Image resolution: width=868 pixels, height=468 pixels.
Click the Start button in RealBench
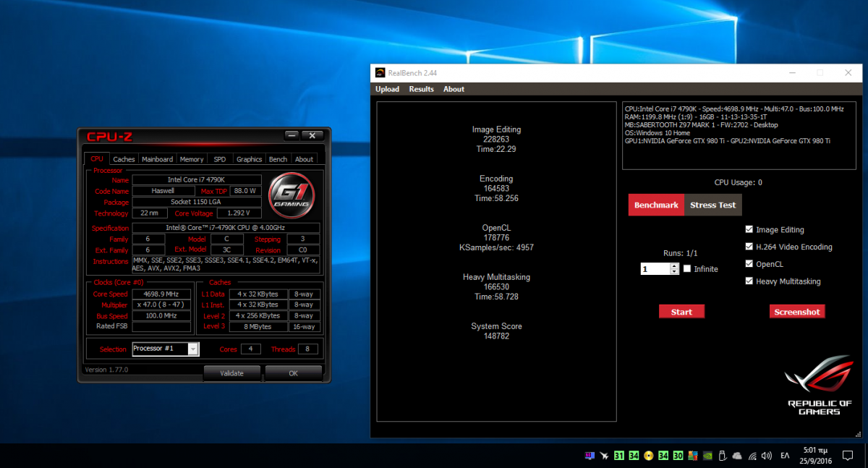pos(681,312)
